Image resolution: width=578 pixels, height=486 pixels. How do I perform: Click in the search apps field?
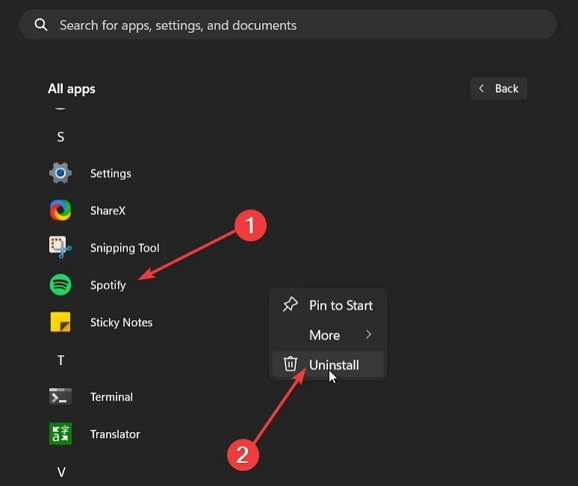(288, 25)
